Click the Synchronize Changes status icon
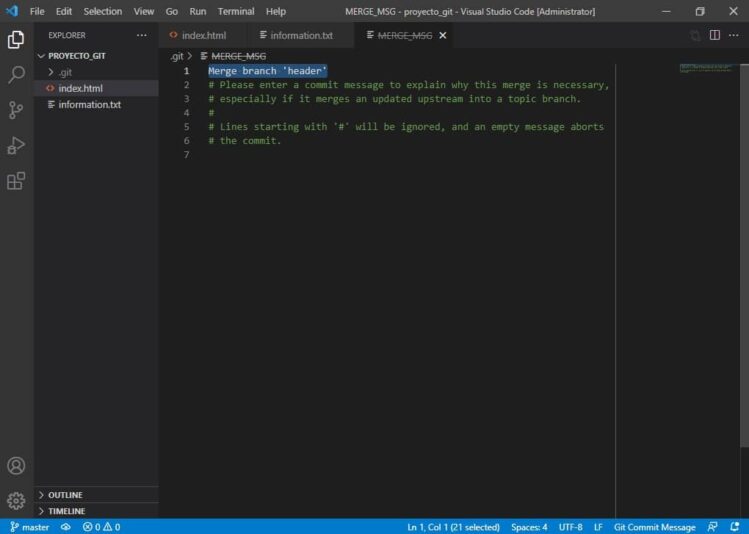Viewport: 749px width, 534px height. tap(66, 526)
